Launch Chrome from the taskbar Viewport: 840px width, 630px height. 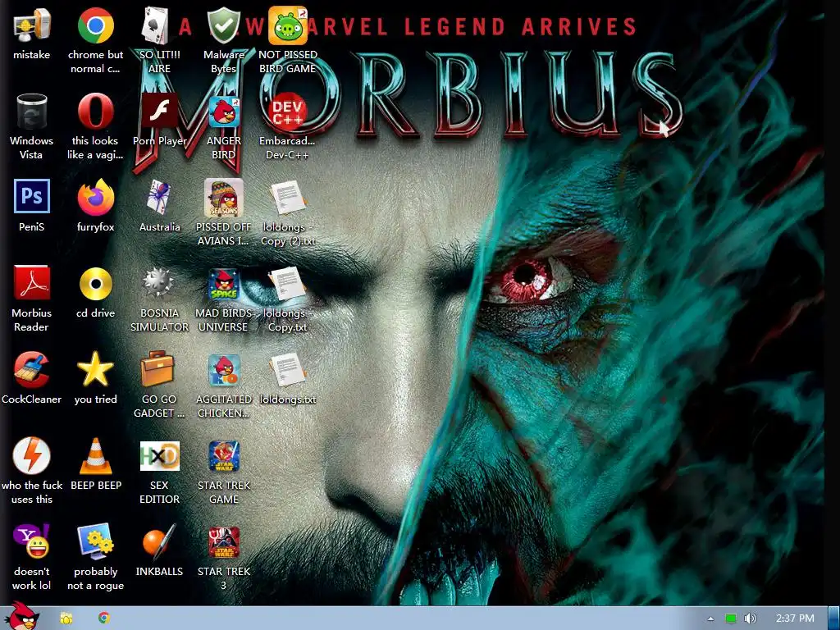104,618
